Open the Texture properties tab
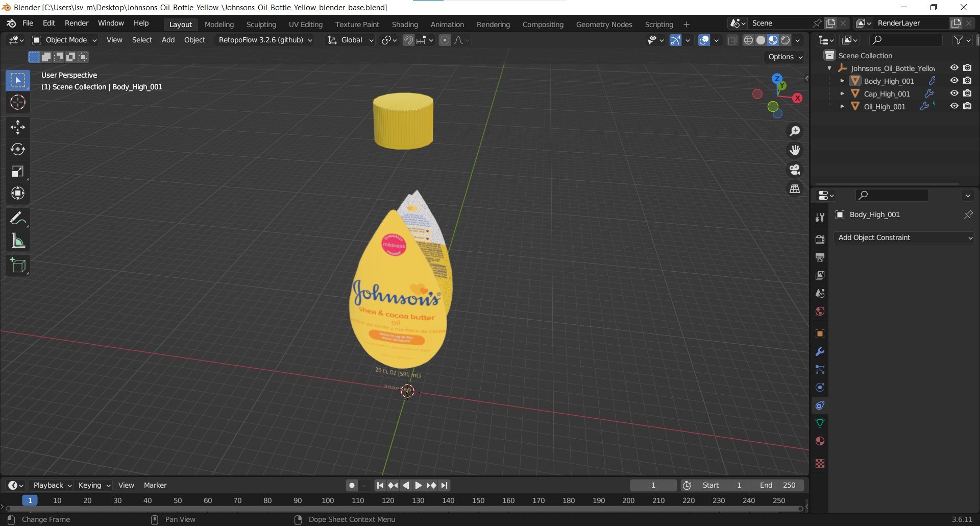980x526 pixels. point(820,464)
